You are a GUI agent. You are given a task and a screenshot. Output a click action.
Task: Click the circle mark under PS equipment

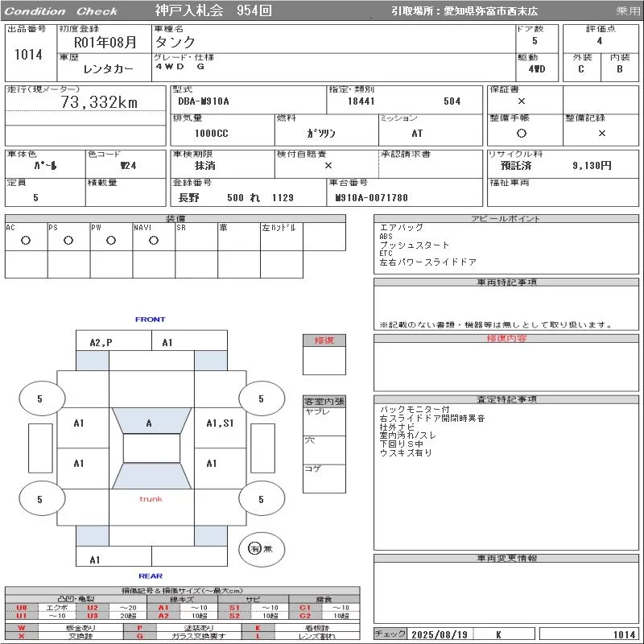coord(68,241)
